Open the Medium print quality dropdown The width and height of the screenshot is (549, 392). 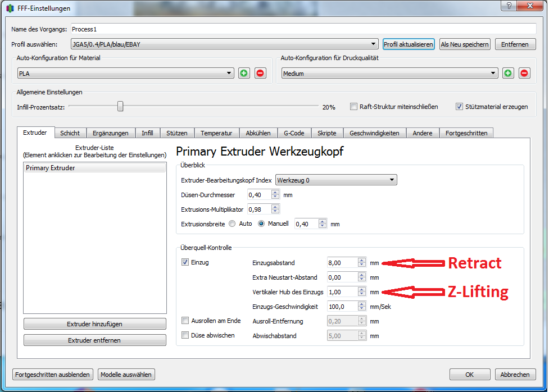(389, 73)
